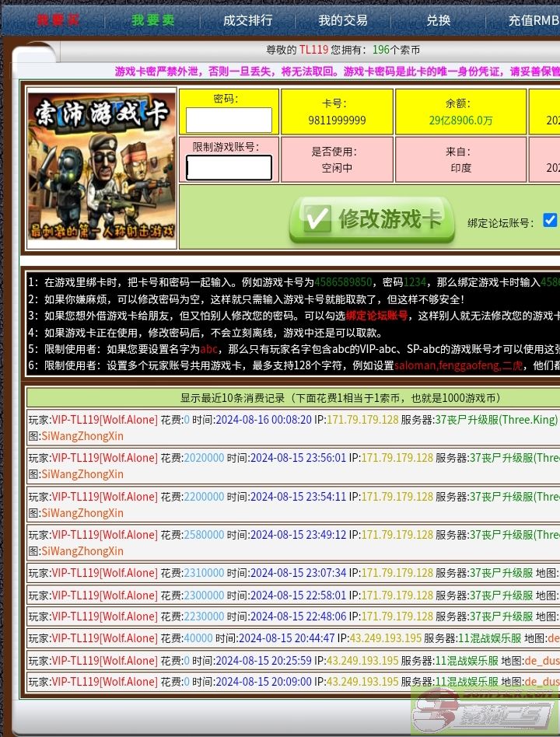The image size is (560, 737).
Task: Click the 索沛游戏卡 game card image
Action: coord(101,166)
